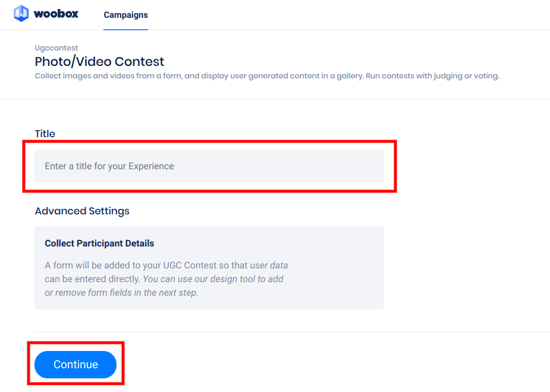Click the bold Collect Participant Details title
Viewport: 550px width, 392px height.
click(99, 244)
